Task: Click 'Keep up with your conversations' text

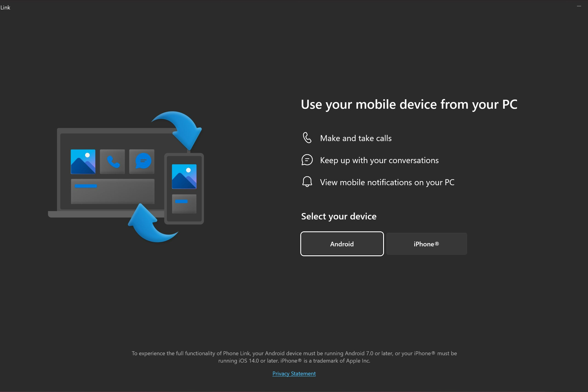Action: 379,160
